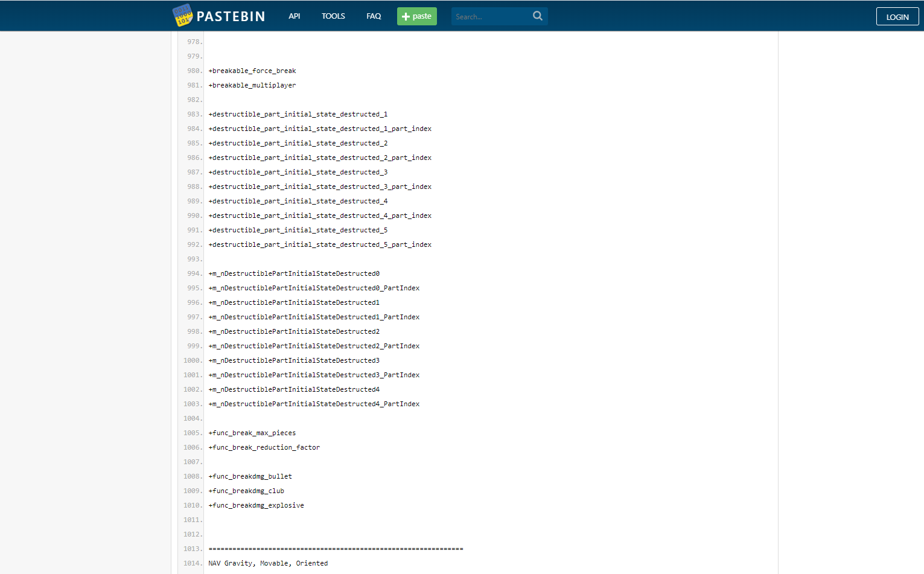The image size is (924, 574).
Task: Click the Pastebin logo icon
Action: [182, 16]
